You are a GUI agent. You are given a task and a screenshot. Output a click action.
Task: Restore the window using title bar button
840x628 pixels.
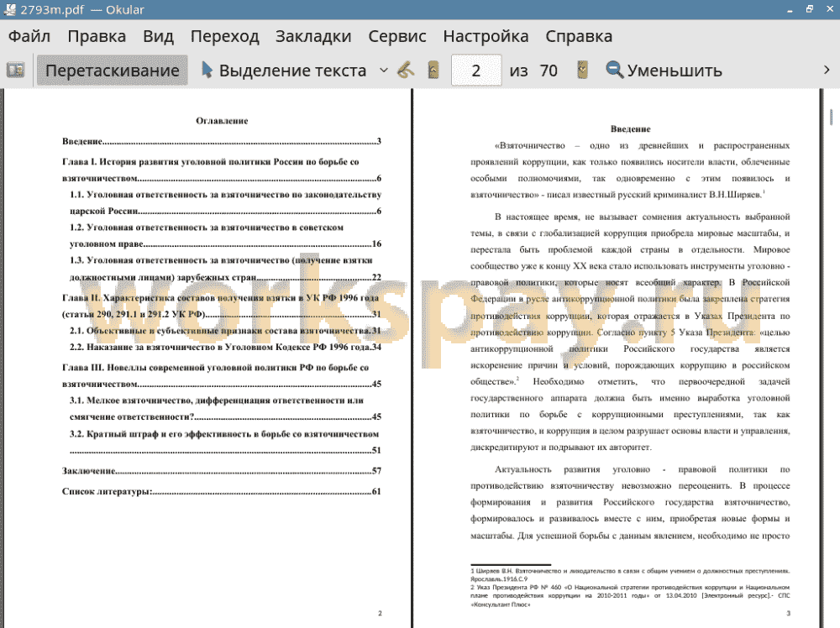click(810, 9)
